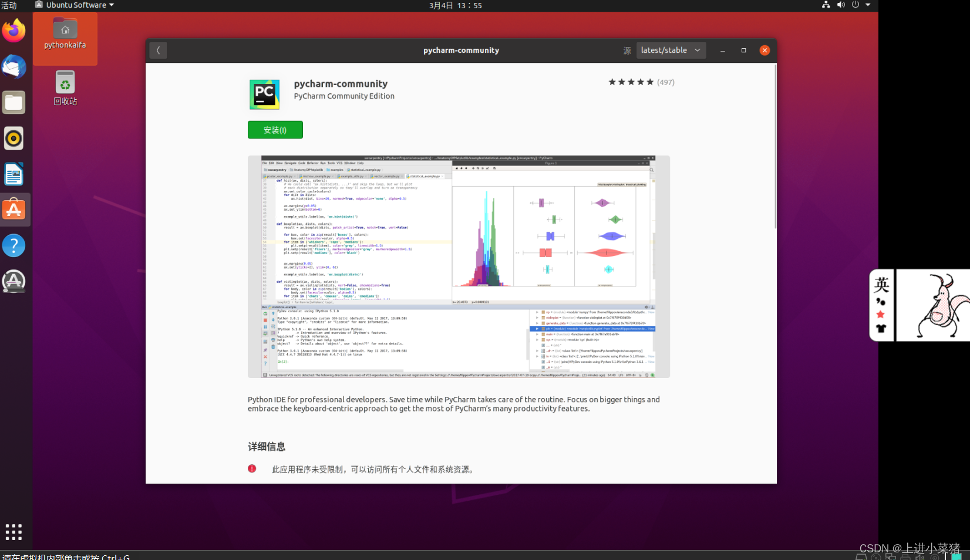970x560 pixels.
Task: Click the power icon in top bar
Action: [856, 5]
